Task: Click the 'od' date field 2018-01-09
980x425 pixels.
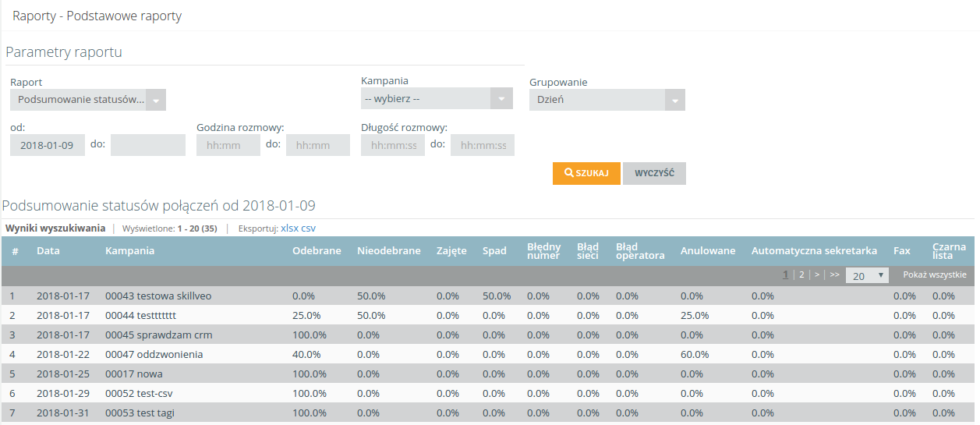Action: tap(48, 145)
